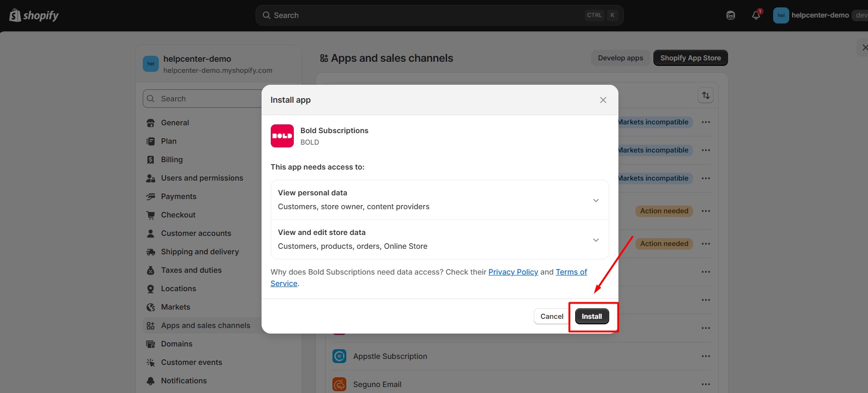Click the Develop apps button
Viewport: 868px width, 393px height.
pos(620,58)
